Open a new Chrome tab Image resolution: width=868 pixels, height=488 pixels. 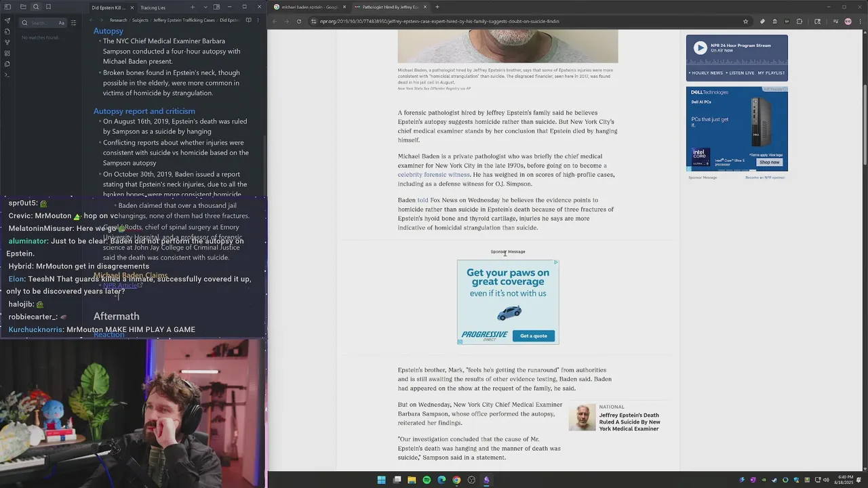pyautogui.click(x=437, y=7)
